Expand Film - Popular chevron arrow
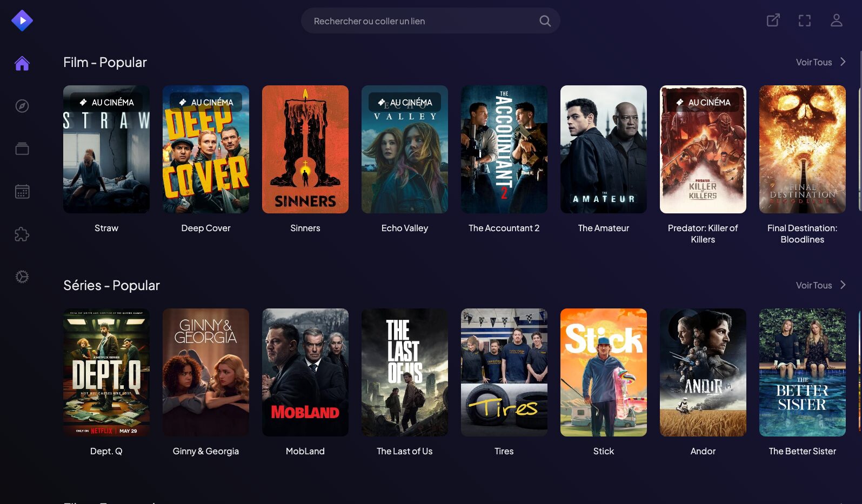Screen dimensions: 862x504 [843, 62]
